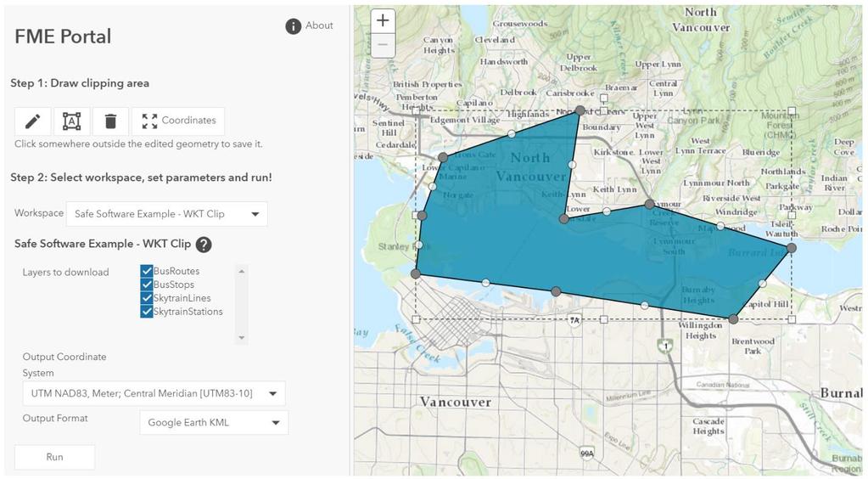This screenshot has height=479, width=868.
Task: Click the polygon's inner concave vertex handle
Action: [x=563, y=219]
